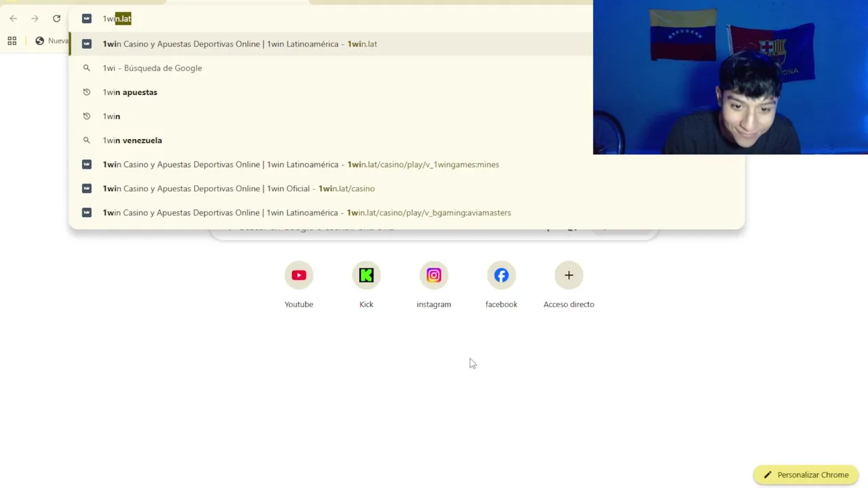The image size is (868, 488).
Task: Click the Personalizar Chrome button
Action: [x=806, y=475]
